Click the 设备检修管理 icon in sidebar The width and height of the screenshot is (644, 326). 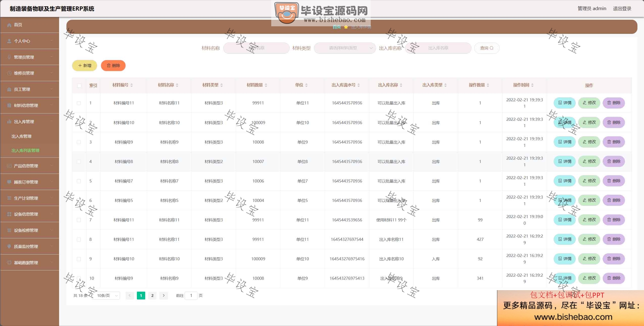point(9,230)
